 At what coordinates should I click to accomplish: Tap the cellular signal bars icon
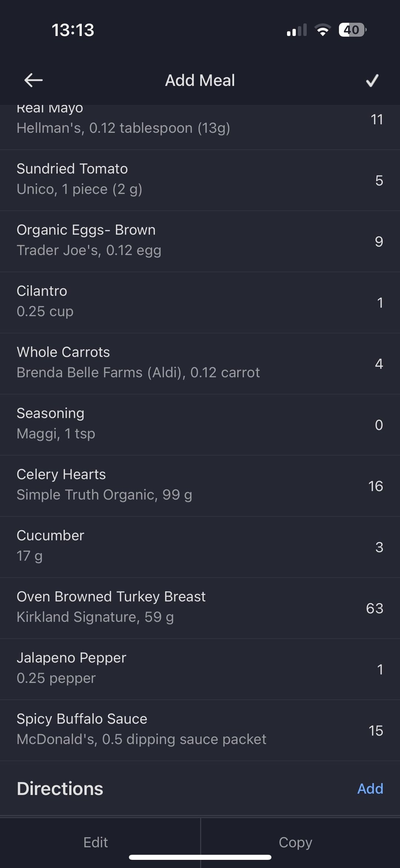click(297, 30)
